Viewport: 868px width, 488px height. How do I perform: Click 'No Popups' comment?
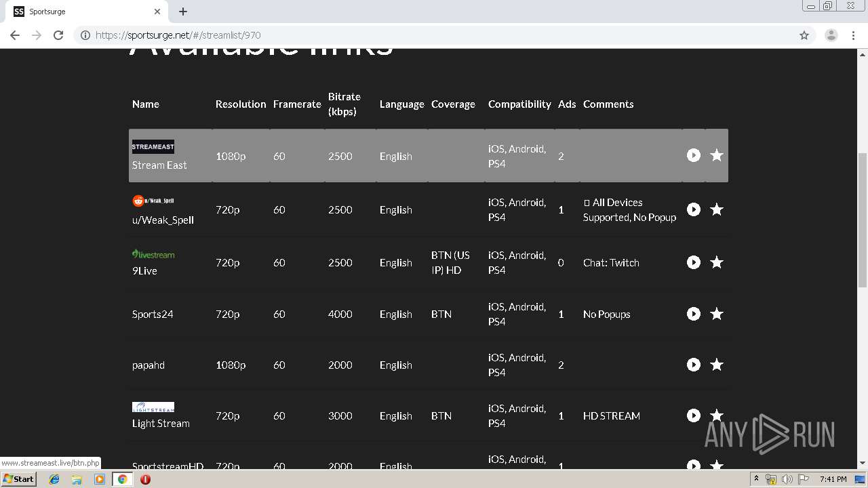(607, 314)
